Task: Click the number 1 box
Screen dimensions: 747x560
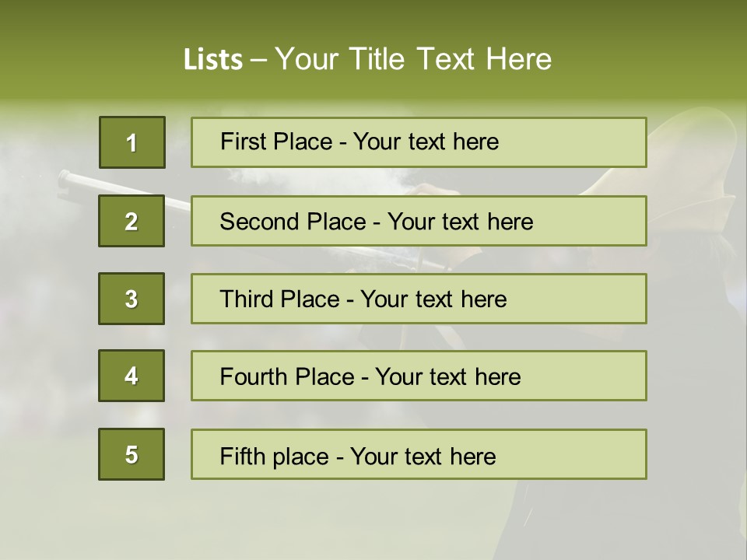Action: tap(132, 142)
